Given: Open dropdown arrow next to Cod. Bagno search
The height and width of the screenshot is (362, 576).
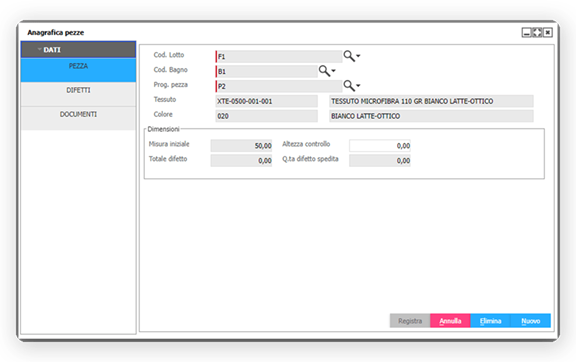Looking at the screenshot, I should [334, 71].
